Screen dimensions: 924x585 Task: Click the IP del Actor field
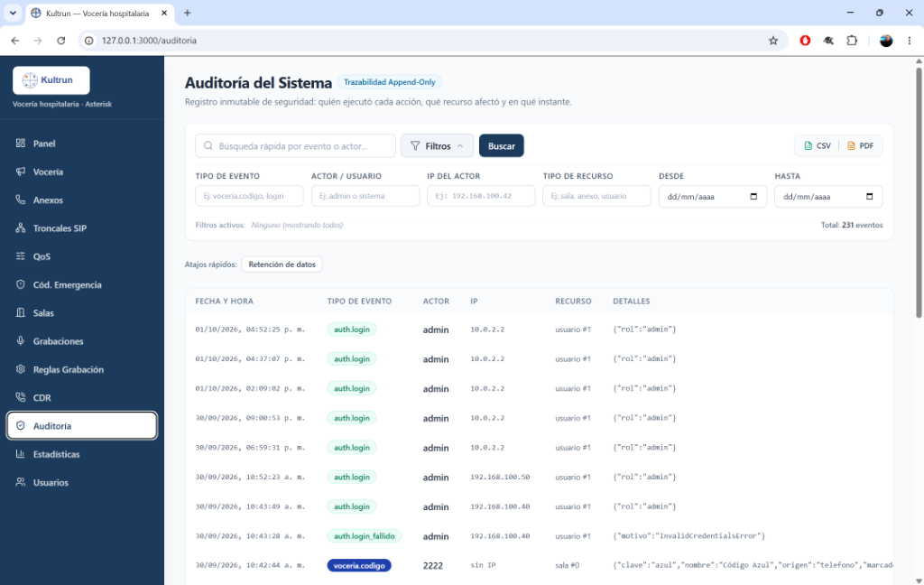coord(481,196)
